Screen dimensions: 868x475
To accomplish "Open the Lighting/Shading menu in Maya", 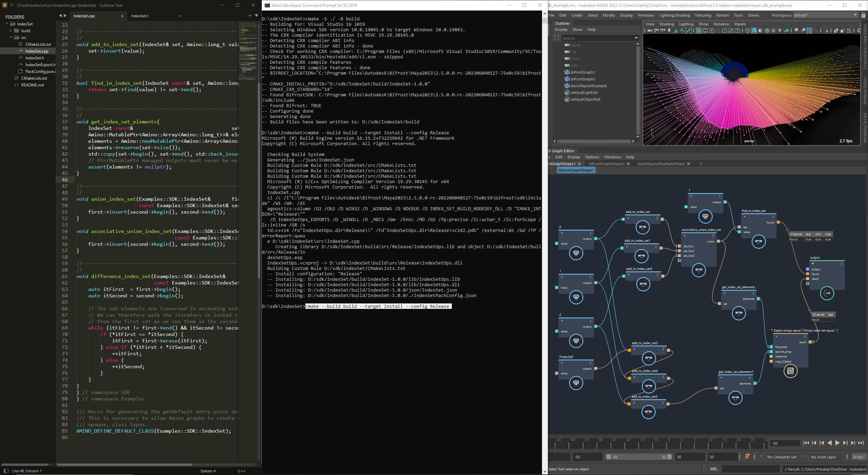I will 674,15.
